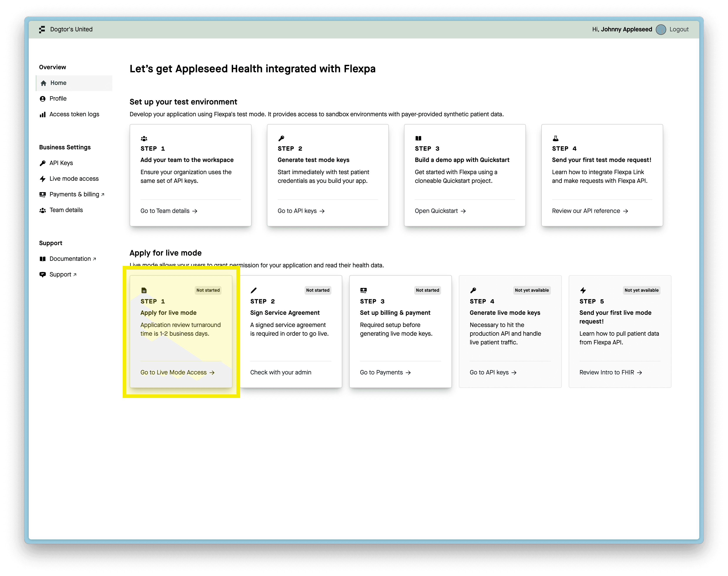The height and width of the screenshot is (576, 728).
Task: Click Go to Live Mode Access link
Action: [178, 373]
